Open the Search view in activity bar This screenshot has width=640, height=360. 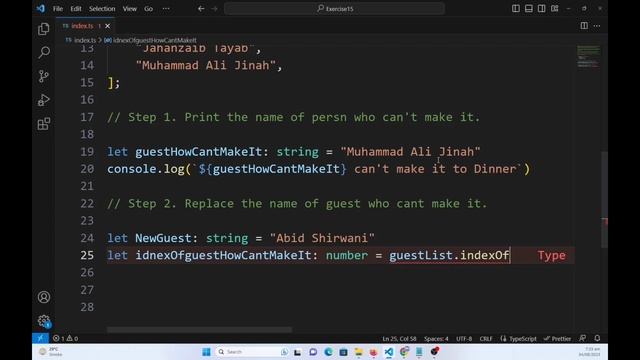[44, 52]
